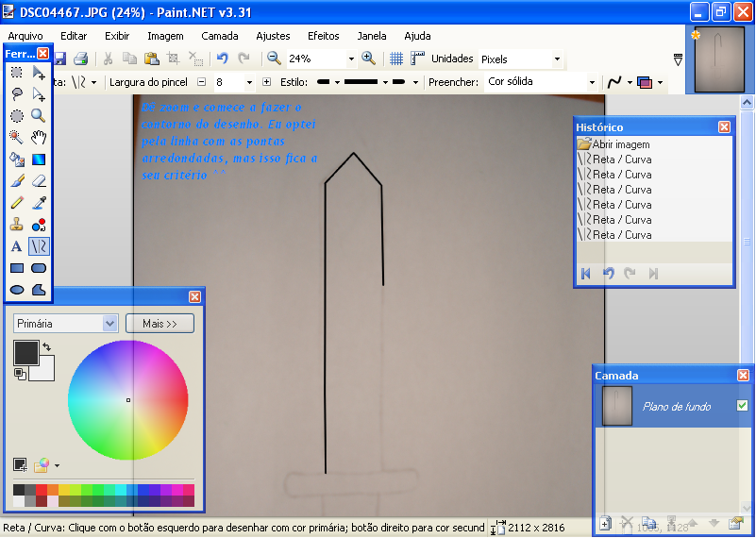Select the Gradient tool
This screenshot has height=538, width=756.
39,159
